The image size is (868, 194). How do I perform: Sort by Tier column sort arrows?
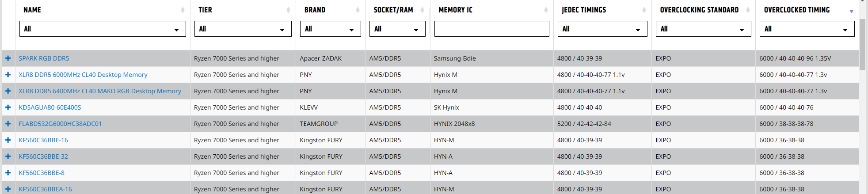[288, 10]
